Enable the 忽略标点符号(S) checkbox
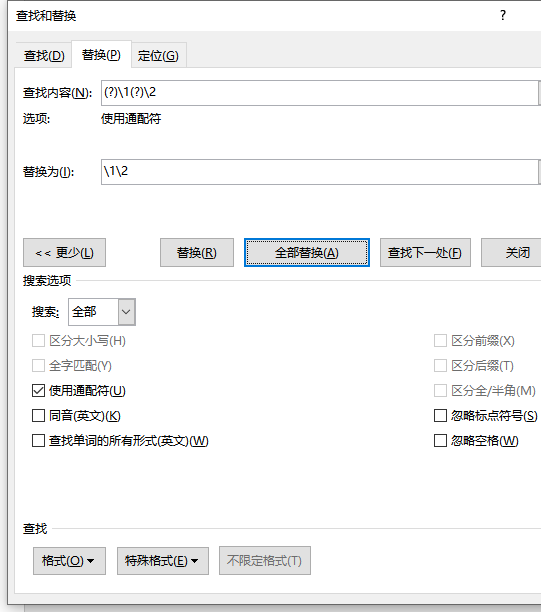Viewport: 541px width, 612px height. (440, 416)
